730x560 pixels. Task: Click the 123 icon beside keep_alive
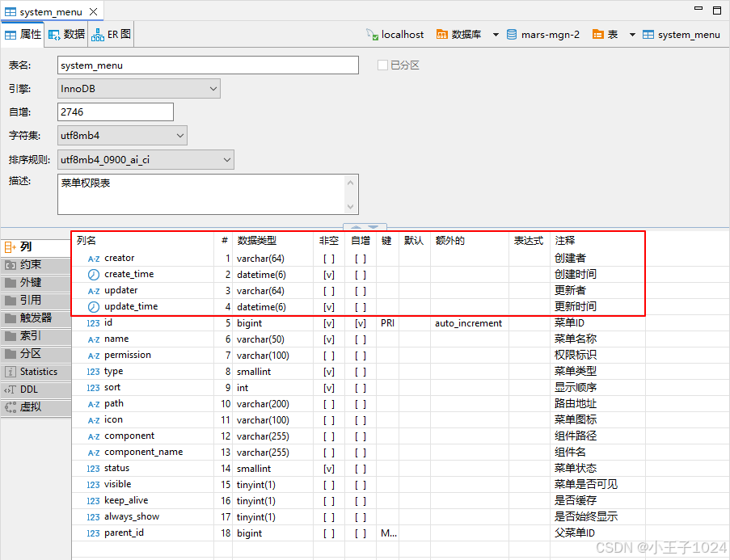tap(93, 501)
